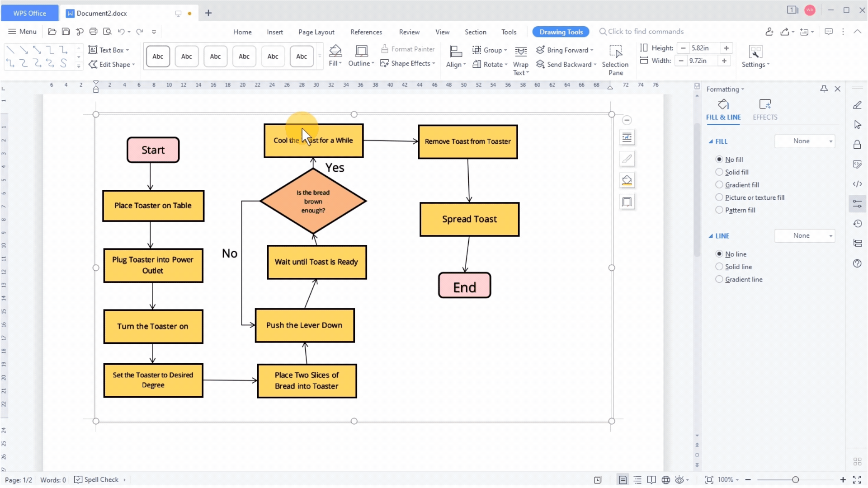The image size is (868, 488).
Task: Expand the Fill preset None dropdown
Action: [805, 141]
